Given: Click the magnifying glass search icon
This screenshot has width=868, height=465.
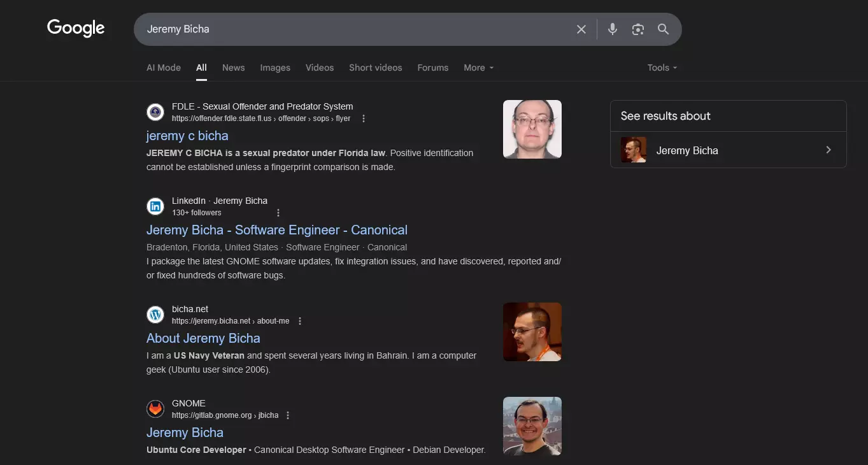Looking at the screenshot, I should tap(664, 29).
